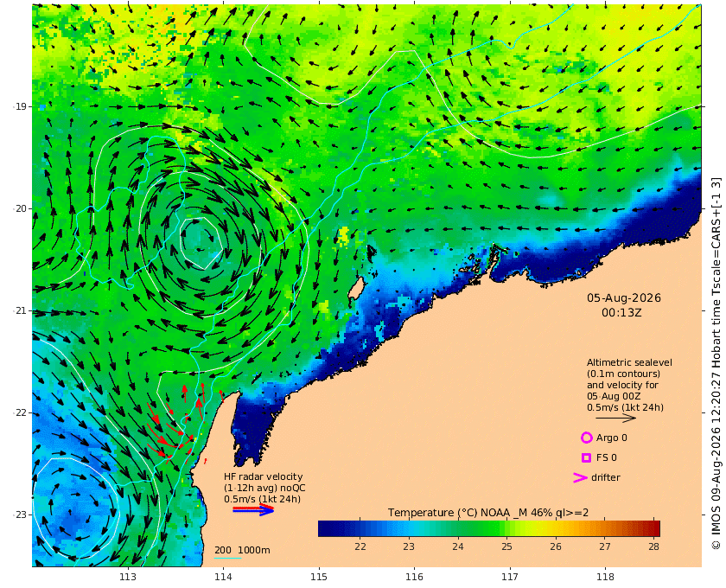Click the center of the large eddy

coord(200,243)
